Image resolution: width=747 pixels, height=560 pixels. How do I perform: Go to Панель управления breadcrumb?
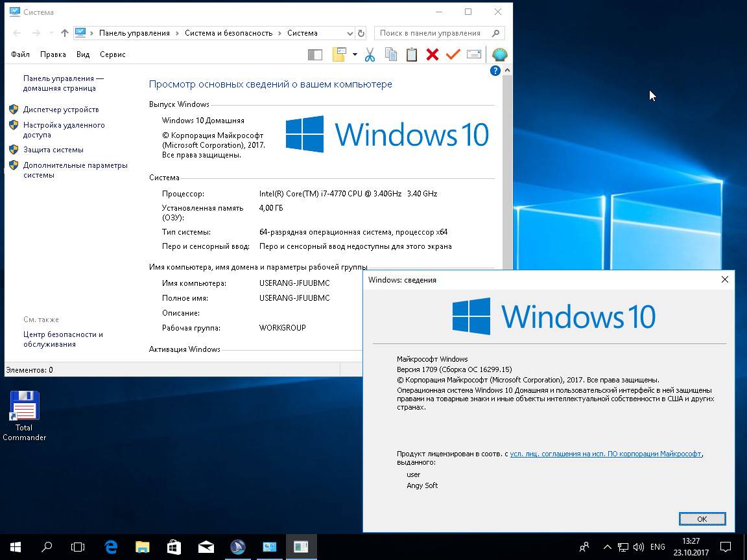134,33
